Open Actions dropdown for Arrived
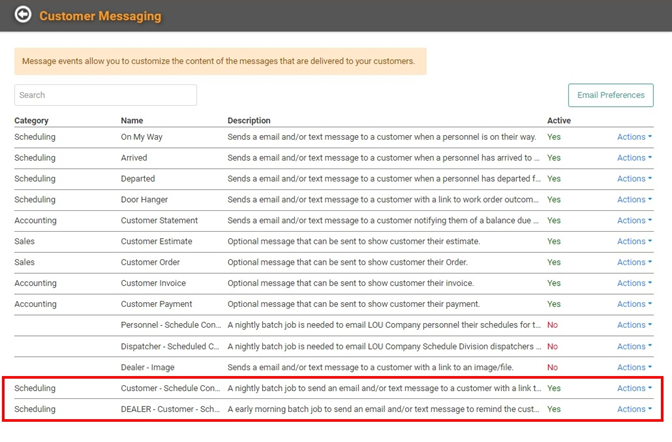This screenshot has height=442, width=672. click(x=634, y=158)
